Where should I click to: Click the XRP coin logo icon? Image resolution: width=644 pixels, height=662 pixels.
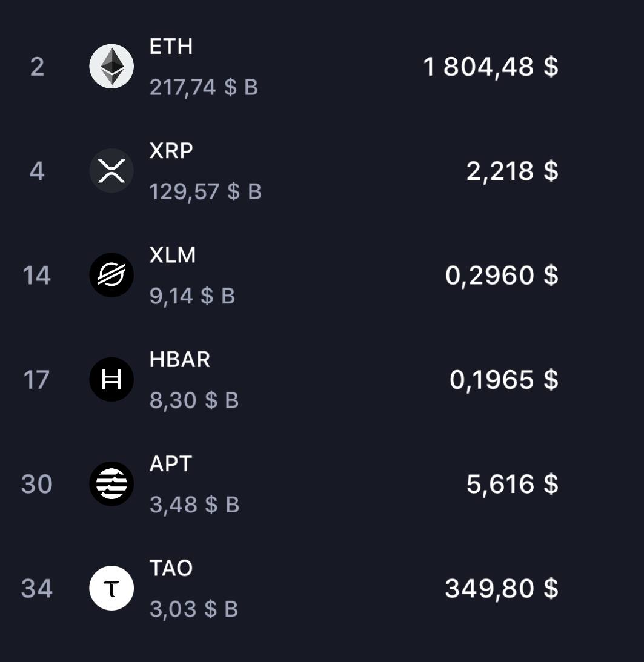coord(111,171)
